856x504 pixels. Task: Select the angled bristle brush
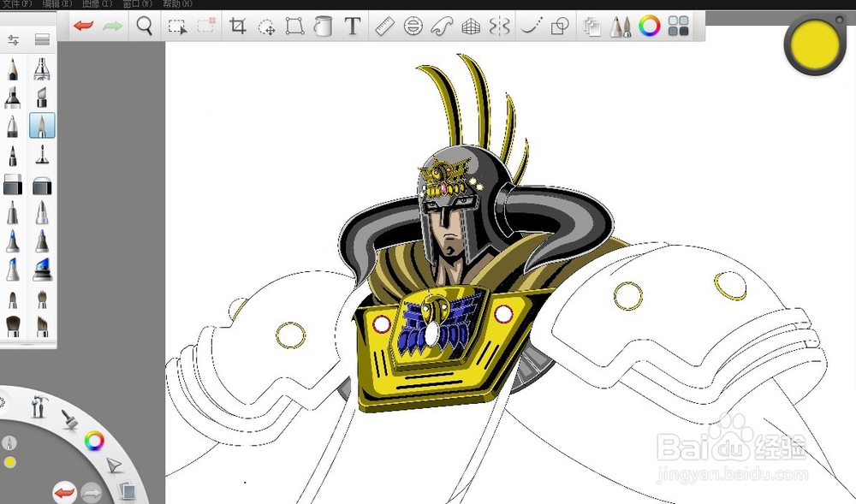pos(42,326)
